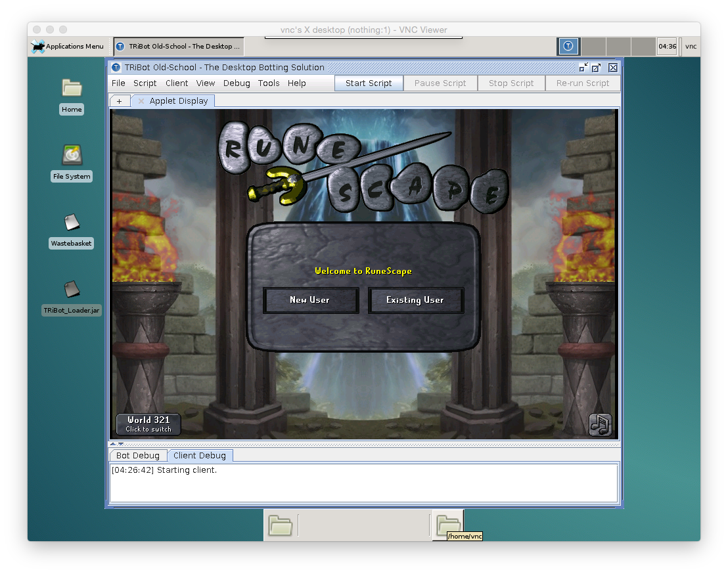Switch to the Client Debug tab
Viewport: 728px width, 574px height.
(200, 456)
